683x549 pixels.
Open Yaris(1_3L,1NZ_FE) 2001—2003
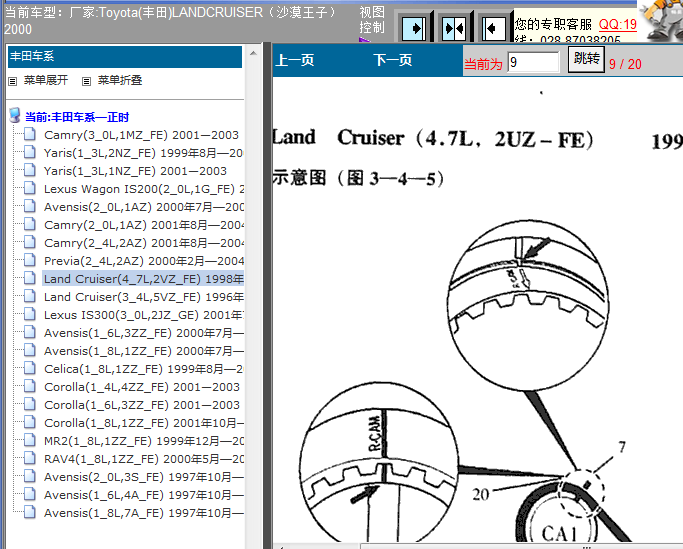point(135,171)
